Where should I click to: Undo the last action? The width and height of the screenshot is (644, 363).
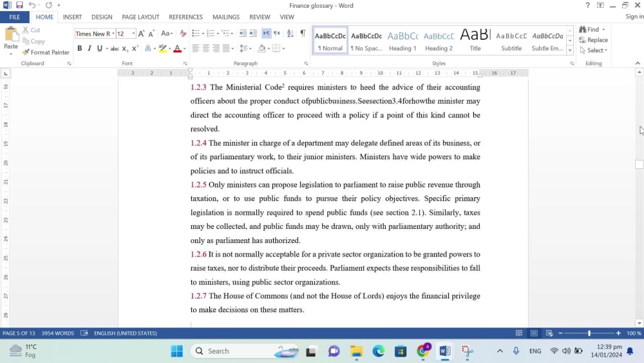(x=32, y=5)
